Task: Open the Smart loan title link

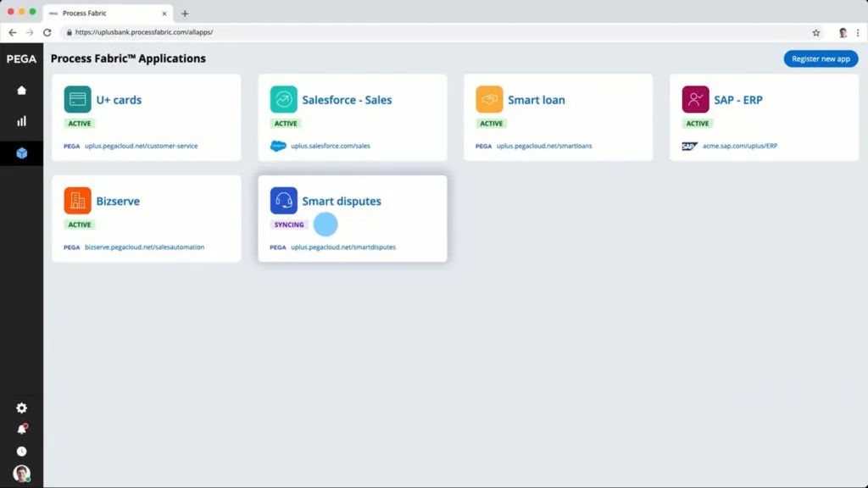Action: click(537, 100)
